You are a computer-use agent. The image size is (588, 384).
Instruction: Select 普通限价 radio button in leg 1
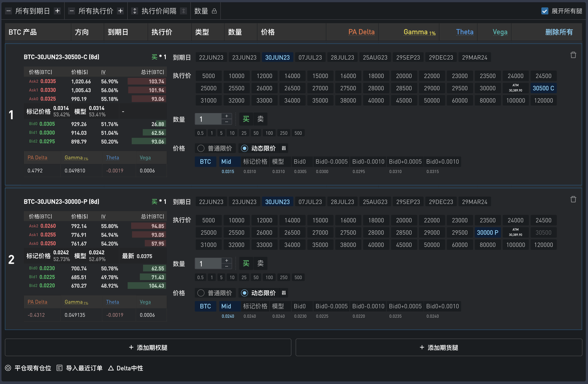pos(201,149)
